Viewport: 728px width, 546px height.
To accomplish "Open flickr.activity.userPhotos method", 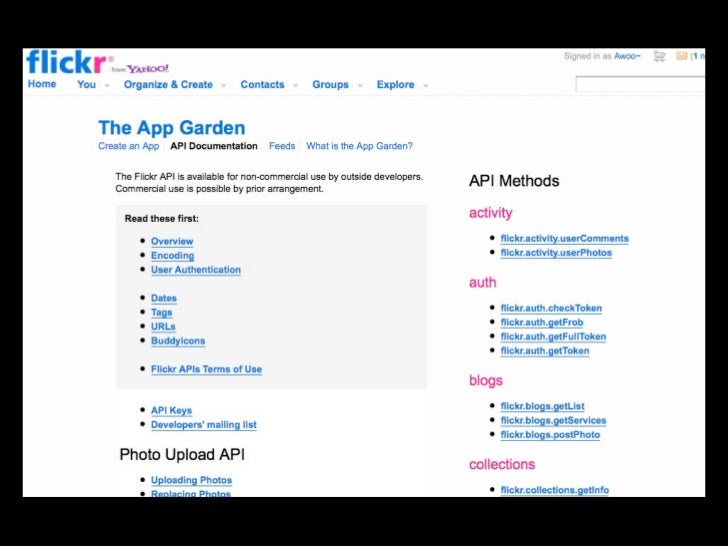I will (556, 253).
